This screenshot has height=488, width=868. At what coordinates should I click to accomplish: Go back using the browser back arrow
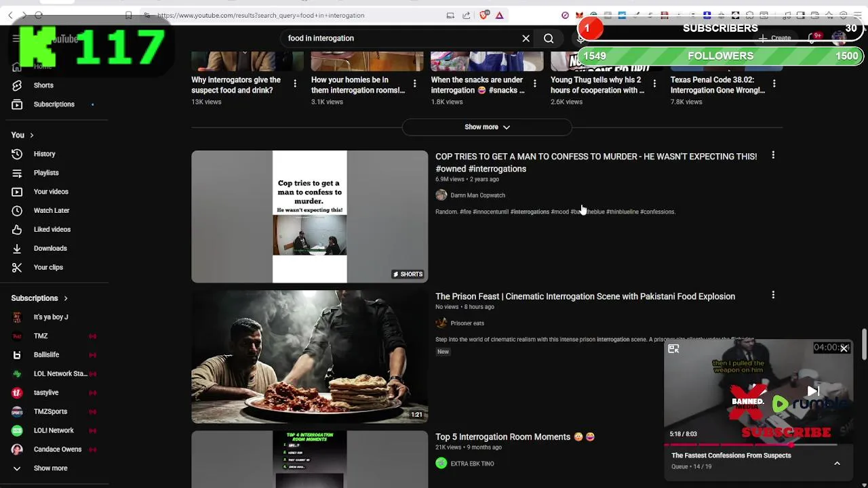(x=10, y=15)
